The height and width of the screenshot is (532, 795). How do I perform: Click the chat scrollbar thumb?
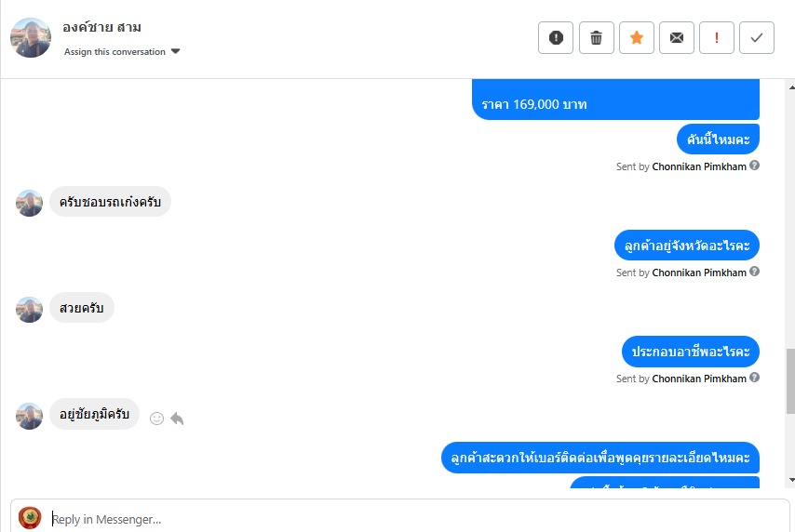790,381
